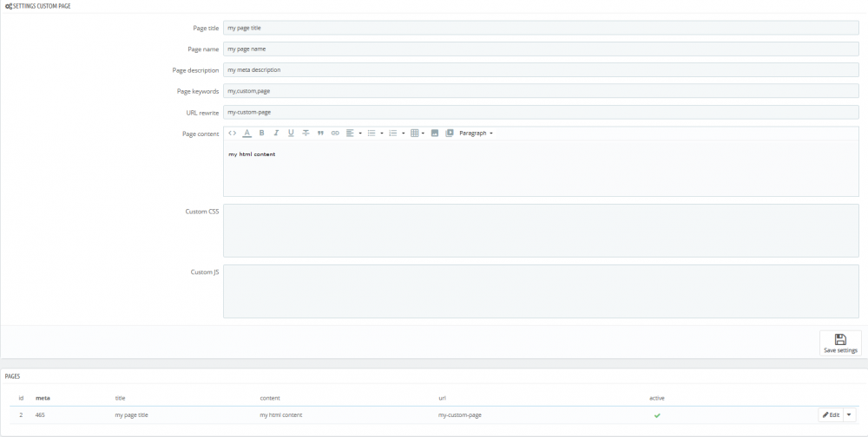Expand the Edit button dropdown arrow
868x437 pixels.
(849, 414)
